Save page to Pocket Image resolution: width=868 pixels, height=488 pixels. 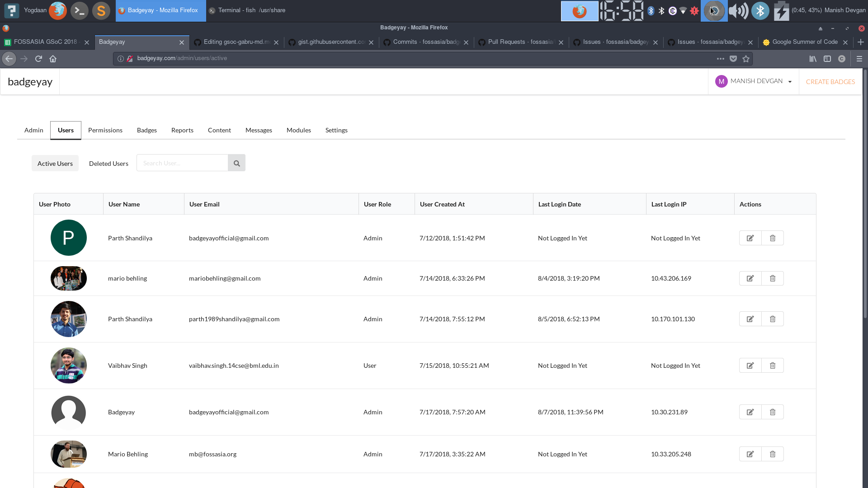pos(733,59)
